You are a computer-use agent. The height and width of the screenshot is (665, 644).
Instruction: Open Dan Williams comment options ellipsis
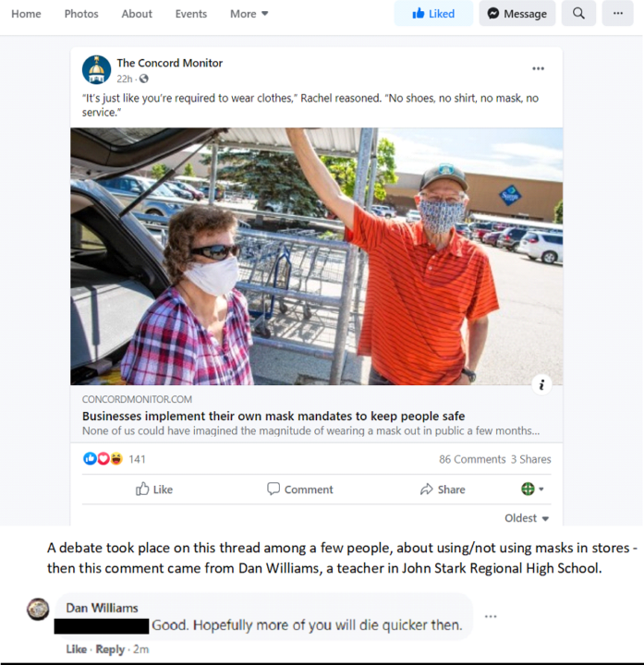point(491,616)
